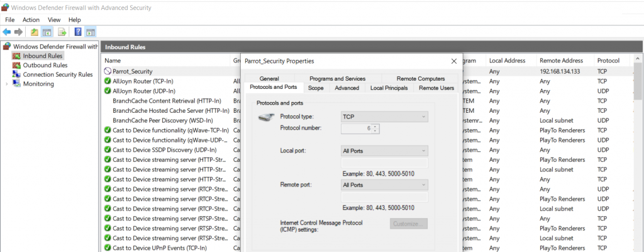644x252 pixels.
Task: Switch to the Remote Computers tab
Action: pos(421,79)
